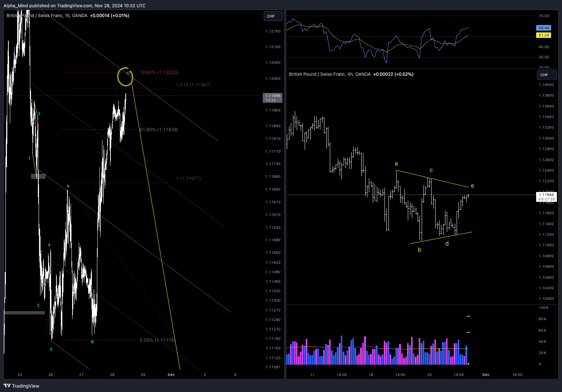This screenshot has width=562, height=392.
Task: Click the CHF currency button on the 4h chart
Action: tap(547, 75)
